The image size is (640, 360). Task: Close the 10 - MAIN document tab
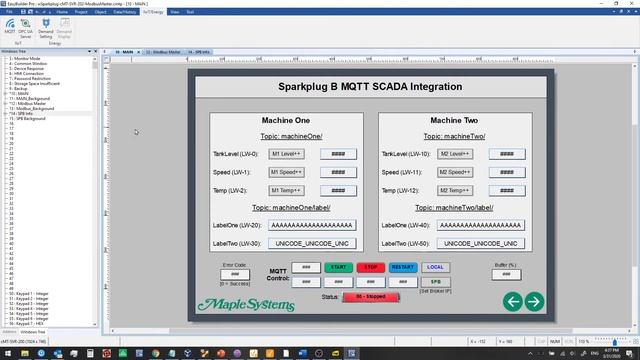[x=138, y=52]
